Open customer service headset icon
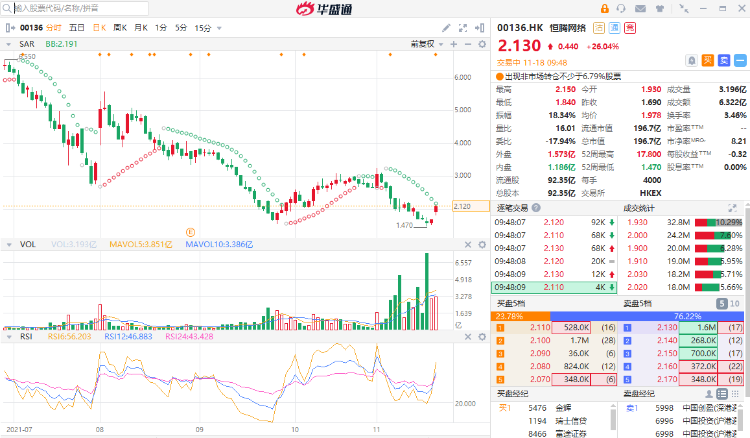The image size is (750, 438). click(621, 8)
